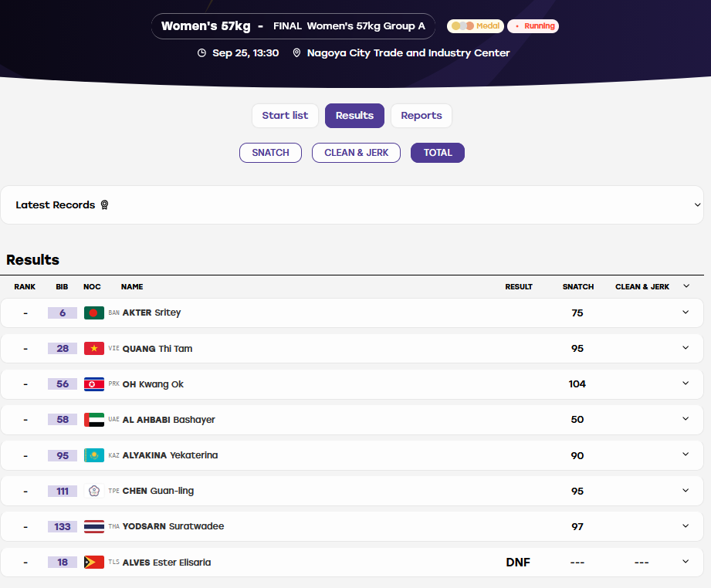Click the Timor-Leste flag beside ALVES Ester Elisaria

click(94, 563)
